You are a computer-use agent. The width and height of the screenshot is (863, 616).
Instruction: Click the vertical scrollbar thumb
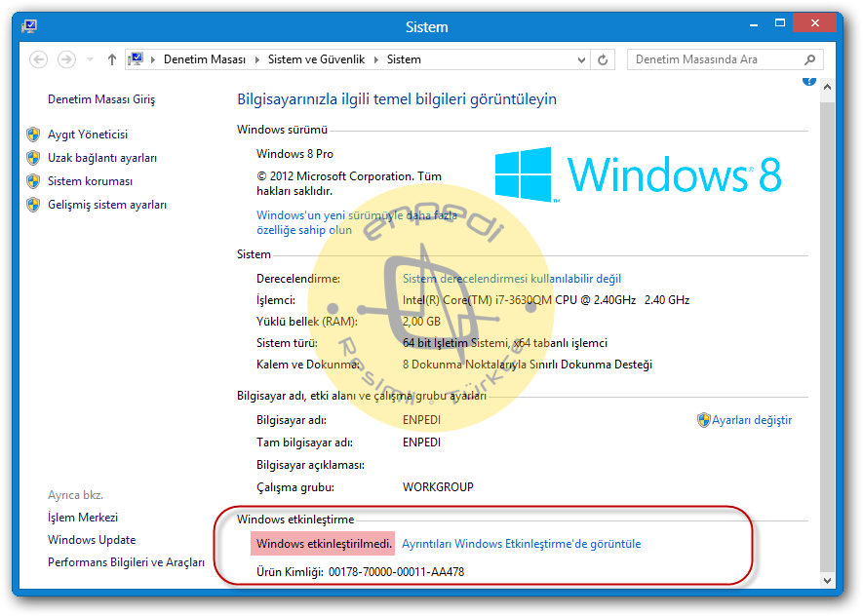point(827,336)
